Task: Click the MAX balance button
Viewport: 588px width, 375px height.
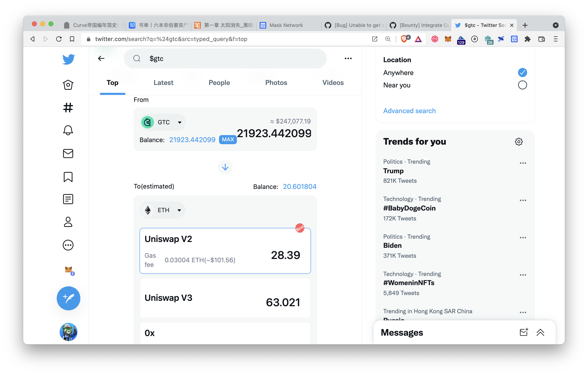Action: (x=228, y=139)
